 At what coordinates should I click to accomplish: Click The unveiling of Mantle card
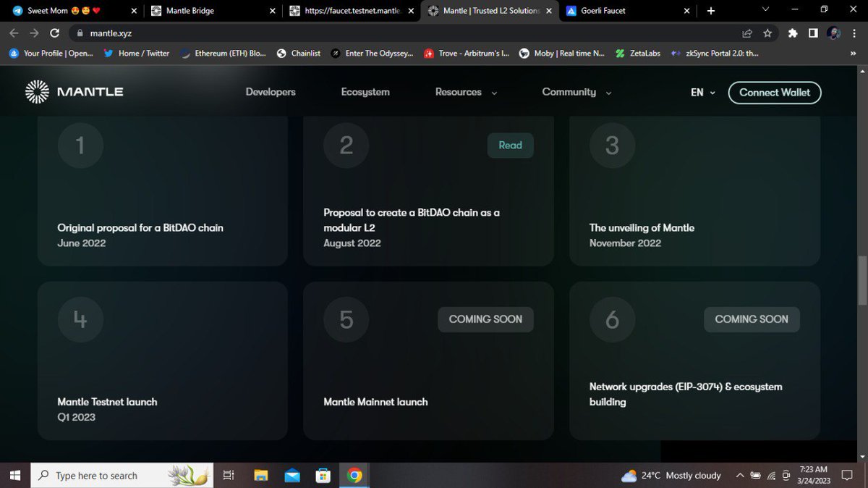[695, 191]
